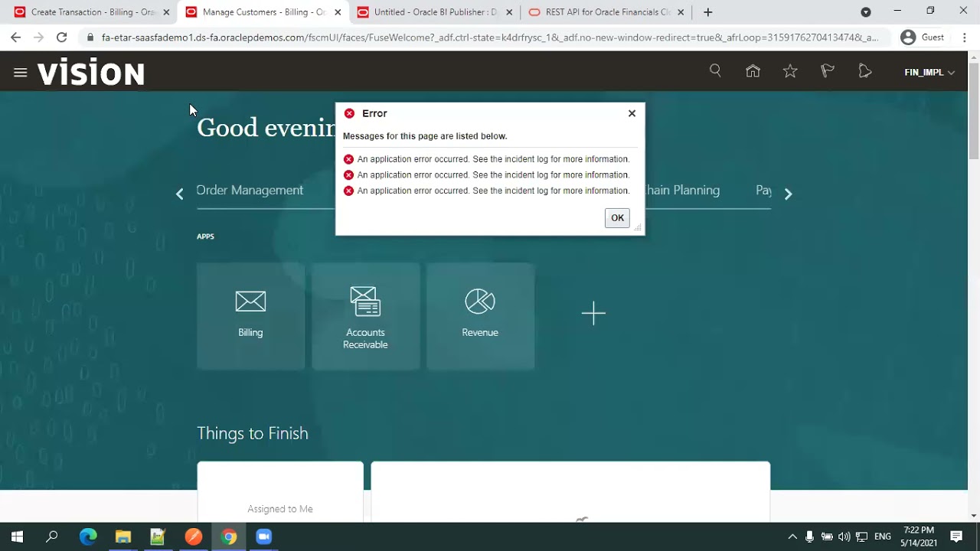The height and width of the screenshot is (551, 980).
Task: Open the Watchlist flag icon
Action: coord(828,71)
